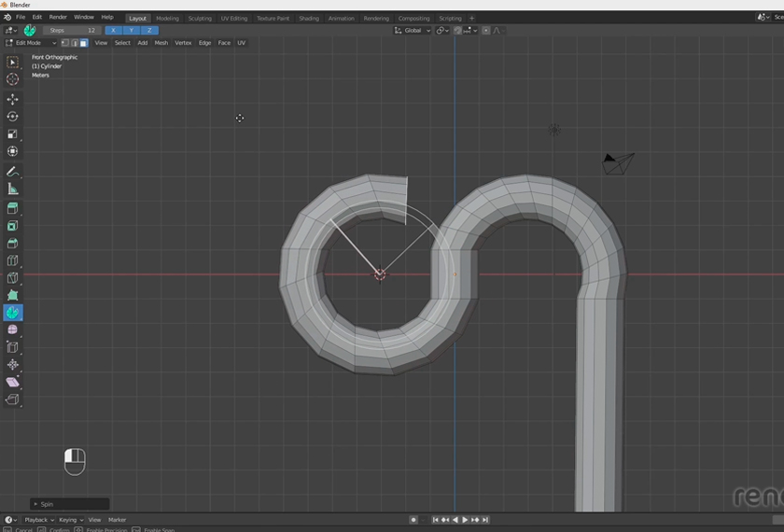Choose the Annotate tool
Viewport: 784px width, 532px height.
point(13,172)
